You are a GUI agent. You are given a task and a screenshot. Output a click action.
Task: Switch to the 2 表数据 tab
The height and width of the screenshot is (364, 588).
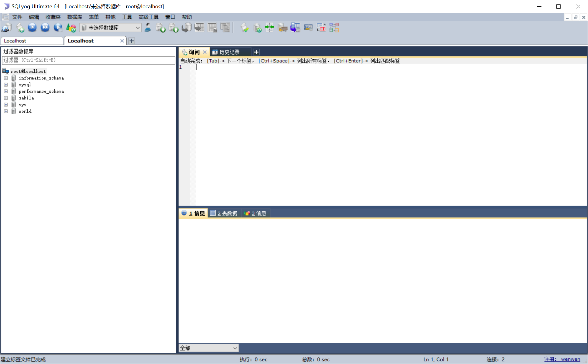coord(224,213)
